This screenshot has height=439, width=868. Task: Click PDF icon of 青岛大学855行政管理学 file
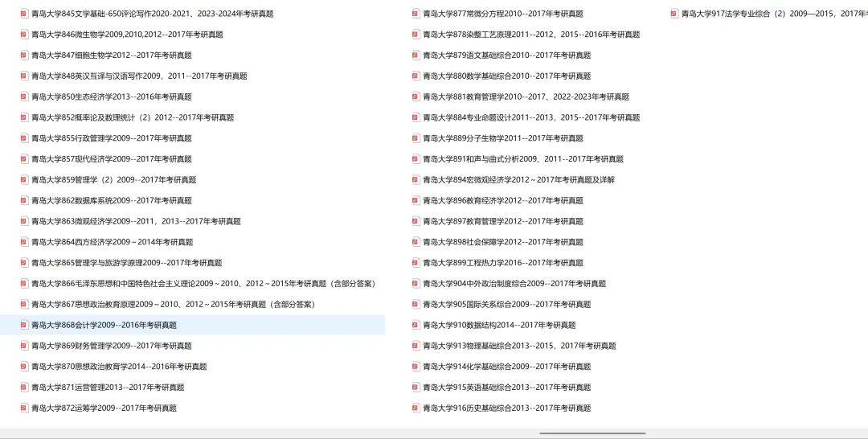coord(24,138)
